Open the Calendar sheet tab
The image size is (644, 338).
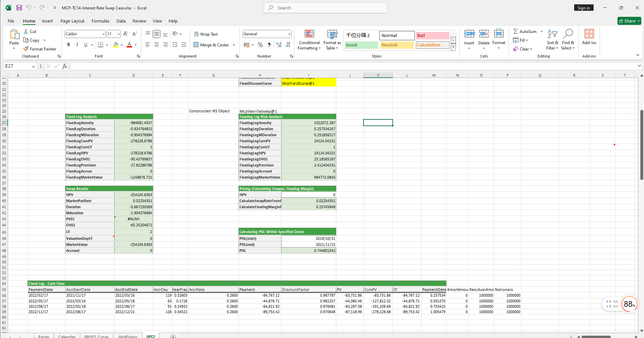[67, 336]
